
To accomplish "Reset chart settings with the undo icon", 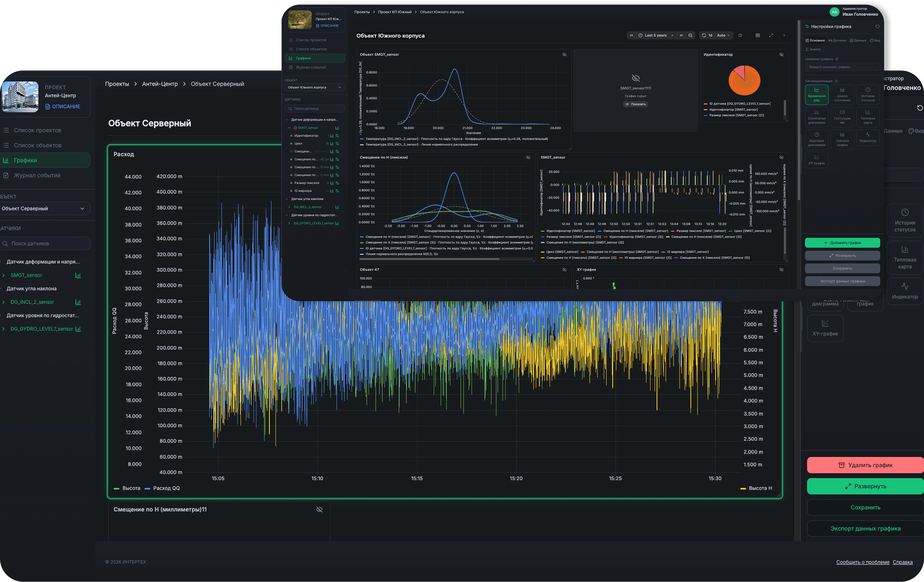I will (877, 27).
